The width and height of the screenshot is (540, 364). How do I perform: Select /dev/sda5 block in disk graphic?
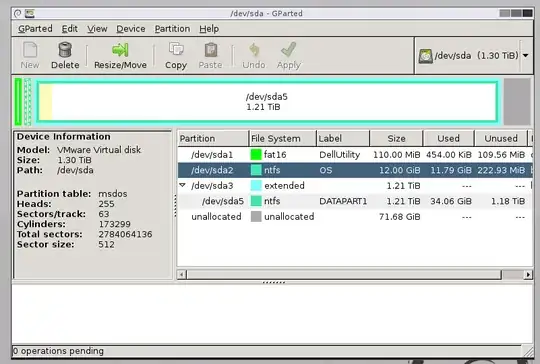pyautogui.click(x=267, y=102)
